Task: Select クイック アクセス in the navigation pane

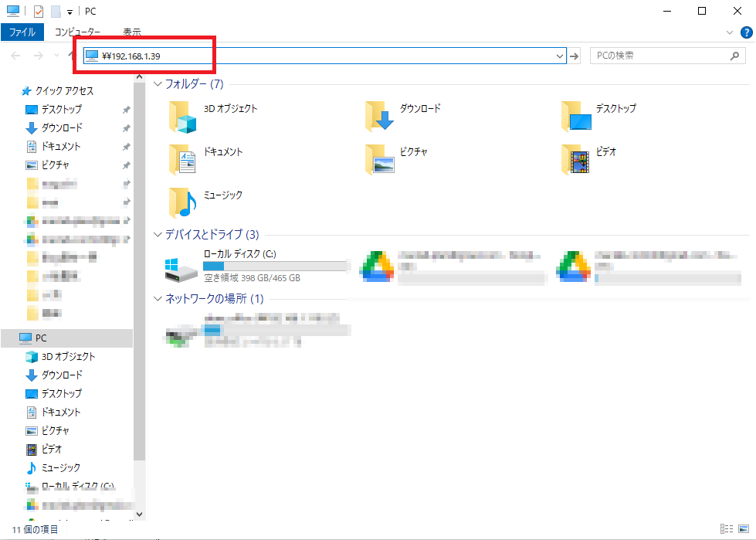Action: pyautogui.click(x=58, y=90)
